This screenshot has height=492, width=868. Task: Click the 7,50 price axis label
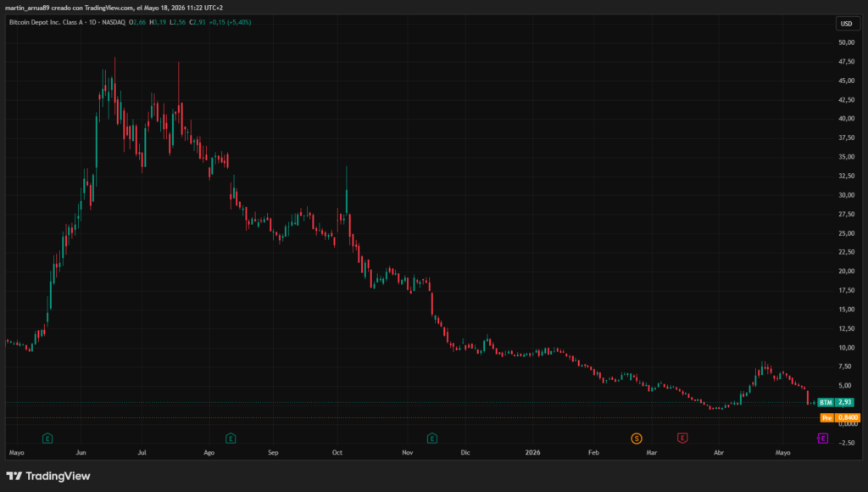(845, 366)
